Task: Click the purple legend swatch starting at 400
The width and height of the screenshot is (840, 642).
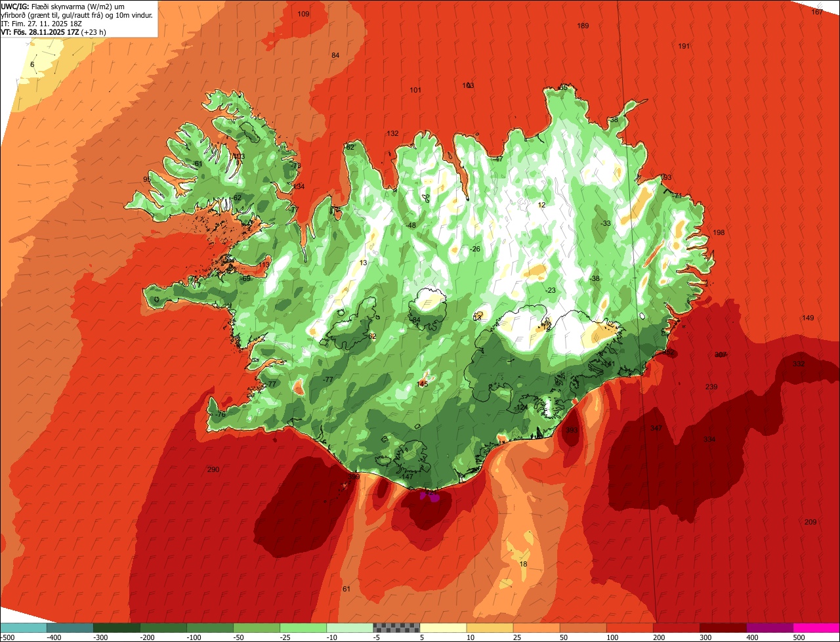Action: tap(769, 628)
